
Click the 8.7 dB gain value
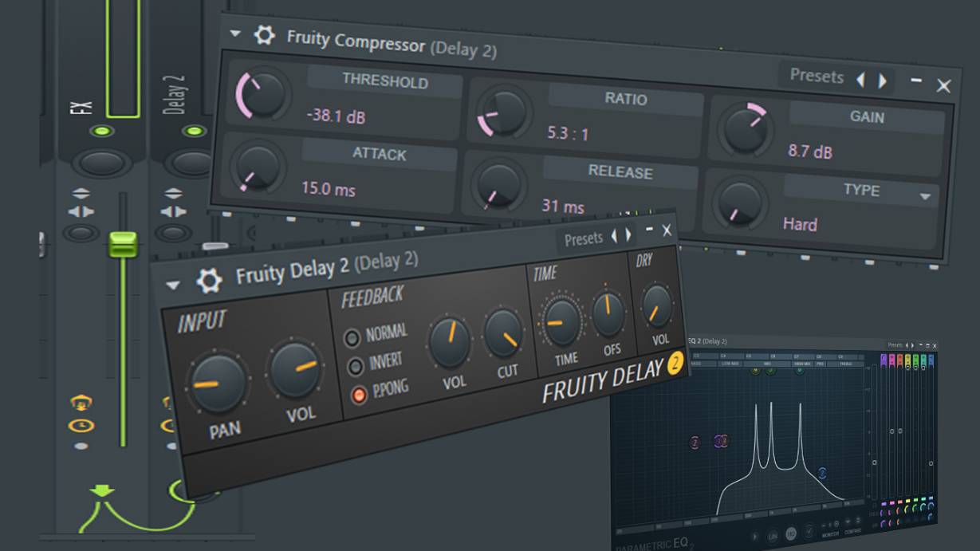(810, 150)
